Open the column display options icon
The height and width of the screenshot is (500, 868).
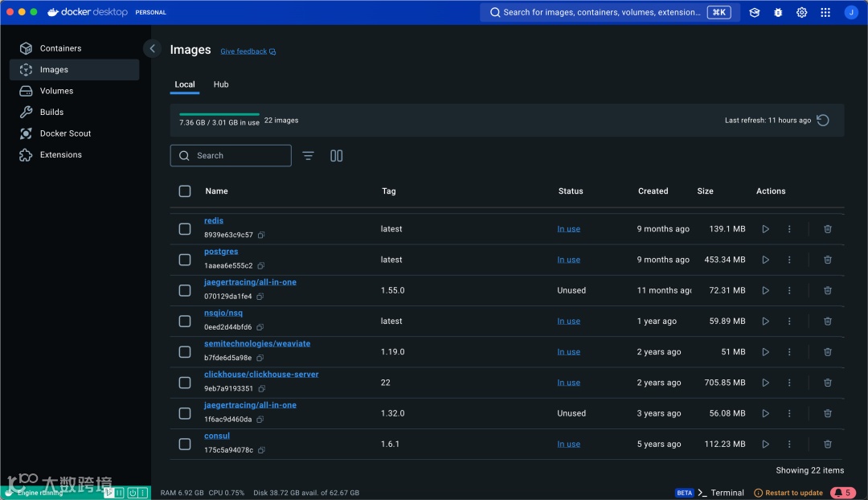336,156
